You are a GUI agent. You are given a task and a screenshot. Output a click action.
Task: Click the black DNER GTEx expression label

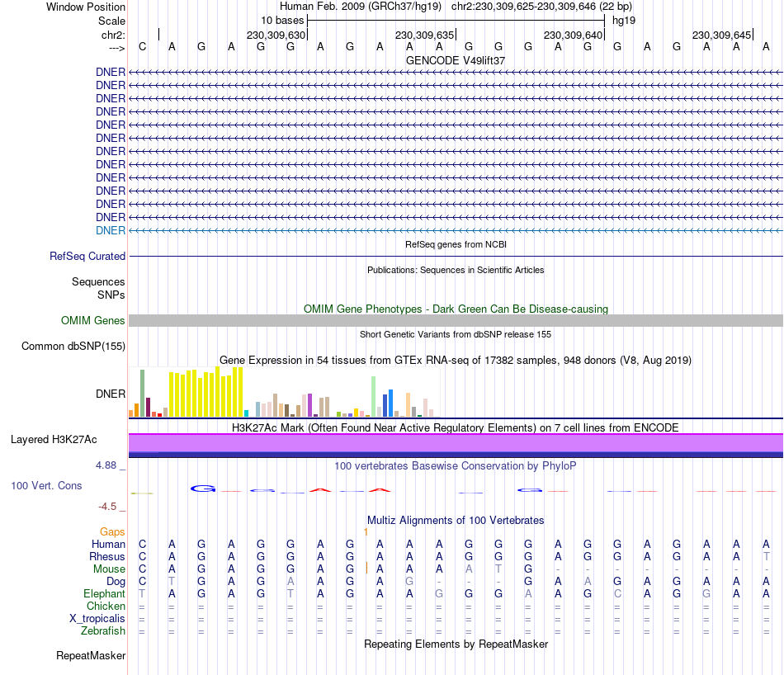click(111, 394)
